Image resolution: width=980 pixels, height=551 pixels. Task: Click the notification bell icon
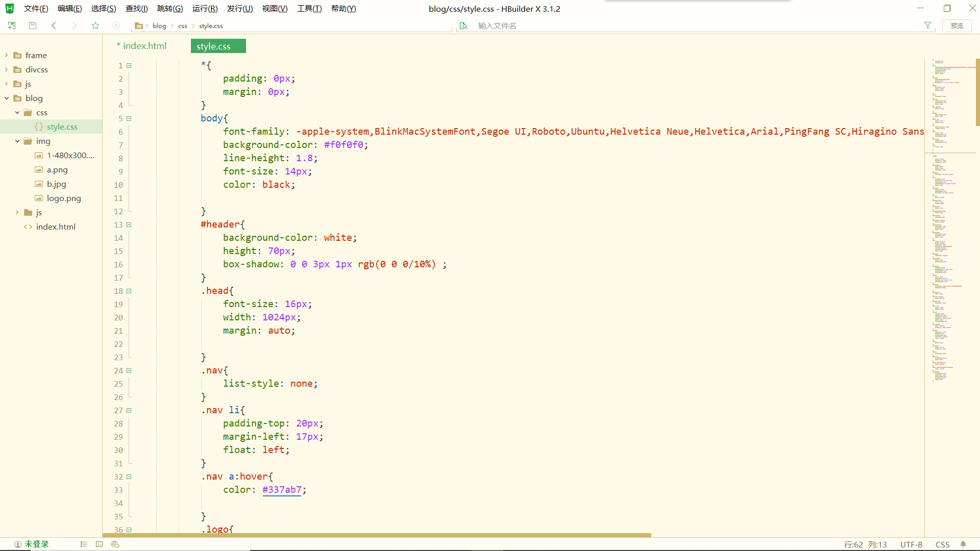coord(963,544)
